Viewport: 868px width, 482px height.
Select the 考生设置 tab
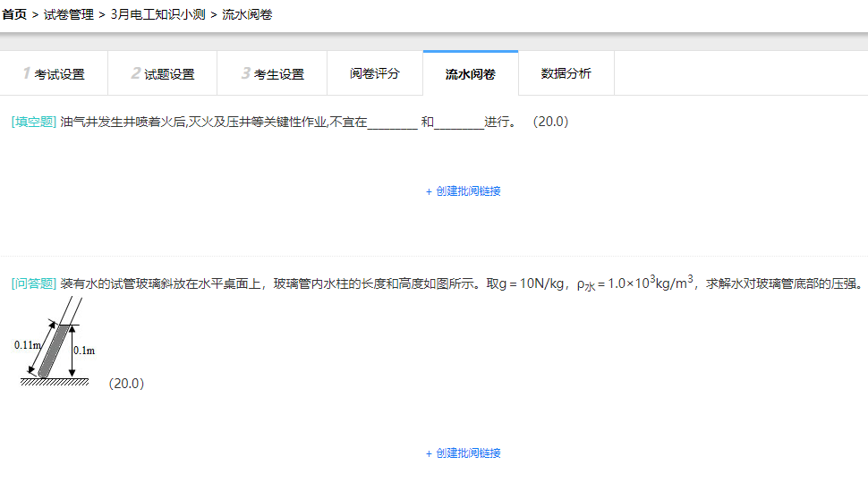[273, 74]
